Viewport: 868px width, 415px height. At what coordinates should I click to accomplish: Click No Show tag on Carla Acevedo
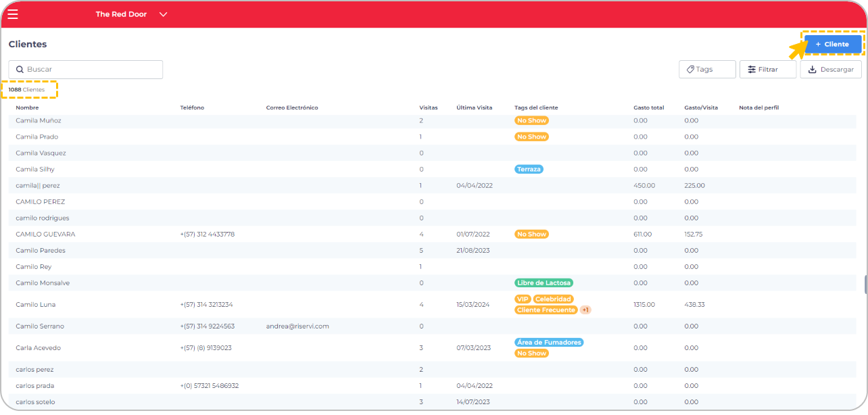[x=531, y=353]
